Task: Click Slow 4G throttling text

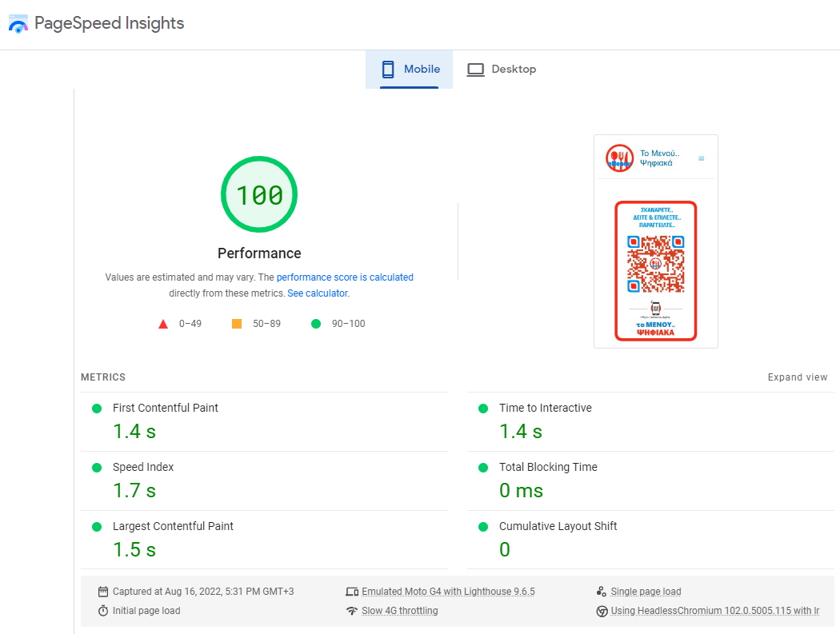Action: 400,611
